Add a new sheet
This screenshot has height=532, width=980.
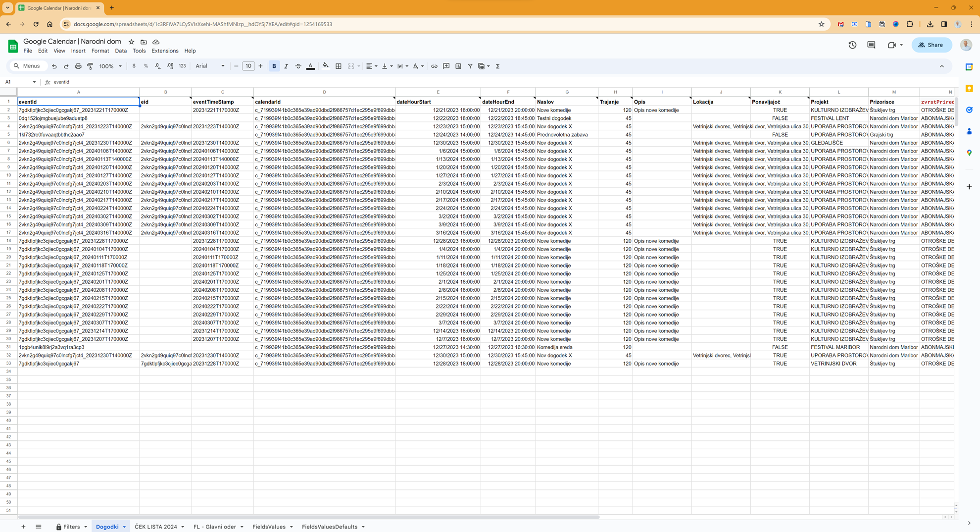(x=23, y=527)
